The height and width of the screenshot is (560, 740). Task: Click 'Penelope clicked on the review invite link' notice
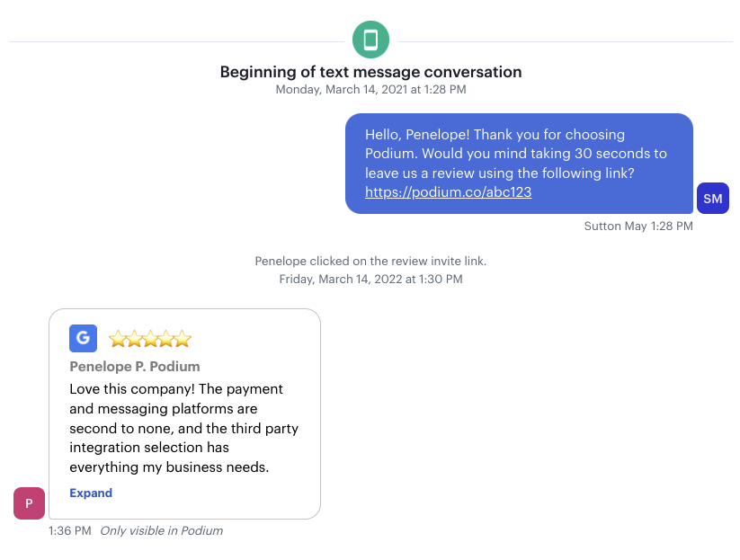370,261
